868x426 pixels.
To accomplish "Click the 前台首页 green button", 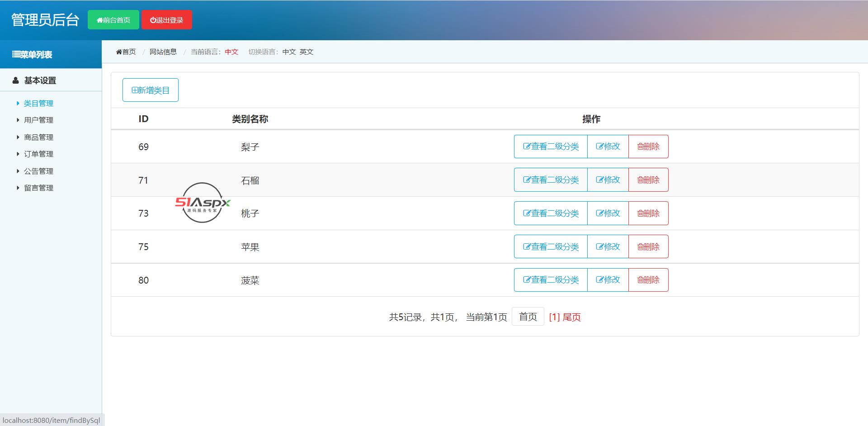I will click(x=113, y=20).
